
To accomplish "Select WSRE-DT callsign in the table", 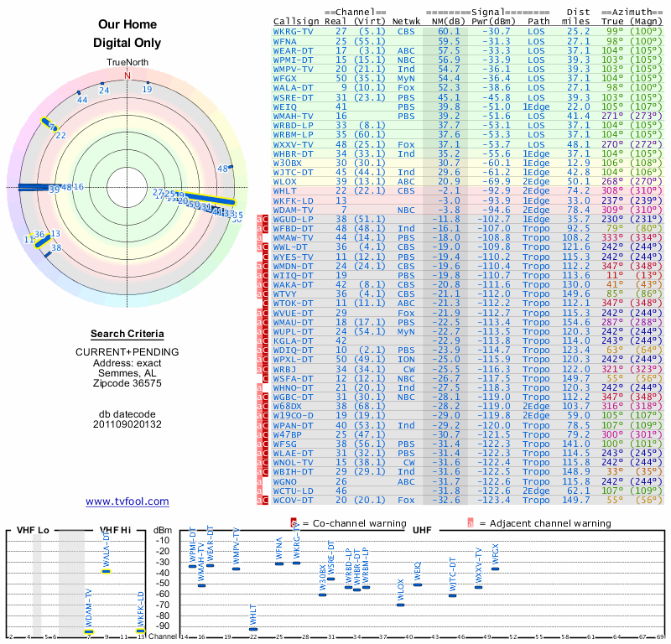I will click(x=293, y=97).
